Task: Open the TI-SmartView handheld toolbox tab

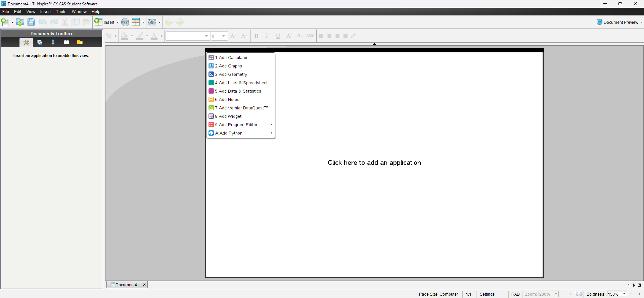Action: (x=53, y=42)
